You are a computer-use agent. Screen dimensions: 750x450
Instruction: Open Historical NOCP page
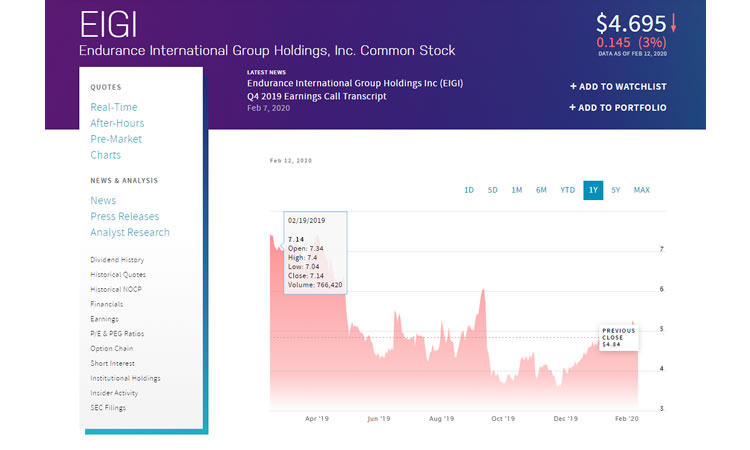[x=116, y=289]
